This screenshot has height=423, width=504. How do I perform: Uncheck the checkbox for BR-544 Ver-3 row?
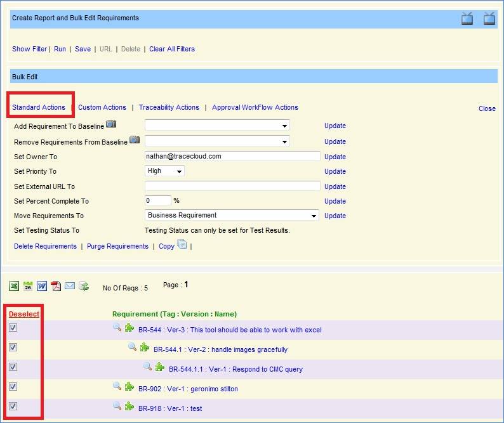click(13, 328)
